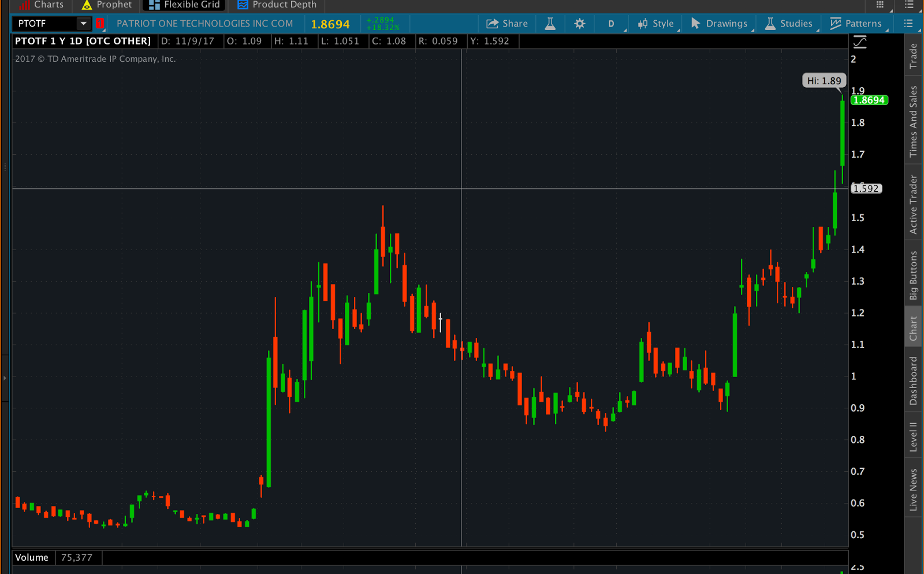Click the red symbol link color indicator

[99, 24]
